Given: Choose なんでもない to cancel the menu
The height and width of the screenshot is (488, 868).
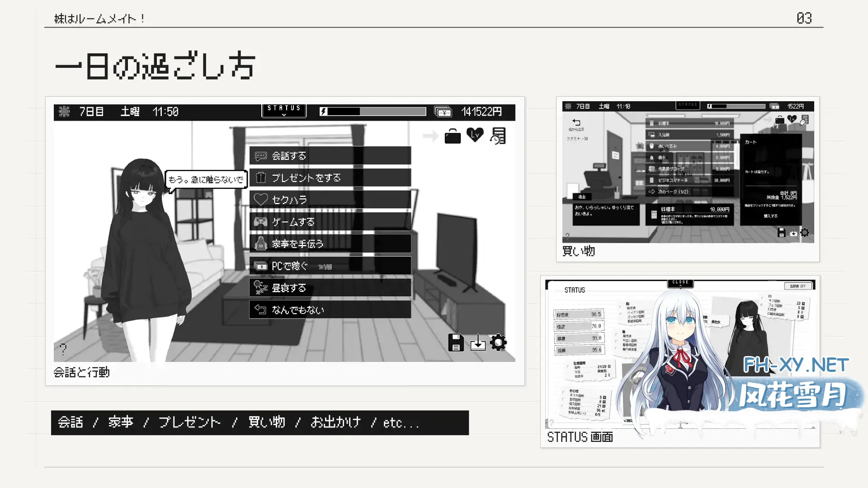Looking at the screenshot, I should pyautogui.click(x=330, y=310).
